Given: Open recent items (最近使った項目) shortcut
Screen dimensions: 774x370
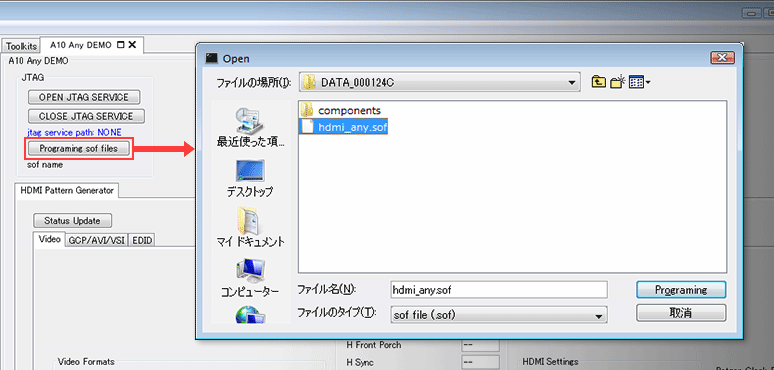Looking at the screenshot, I should coord(251,127).
